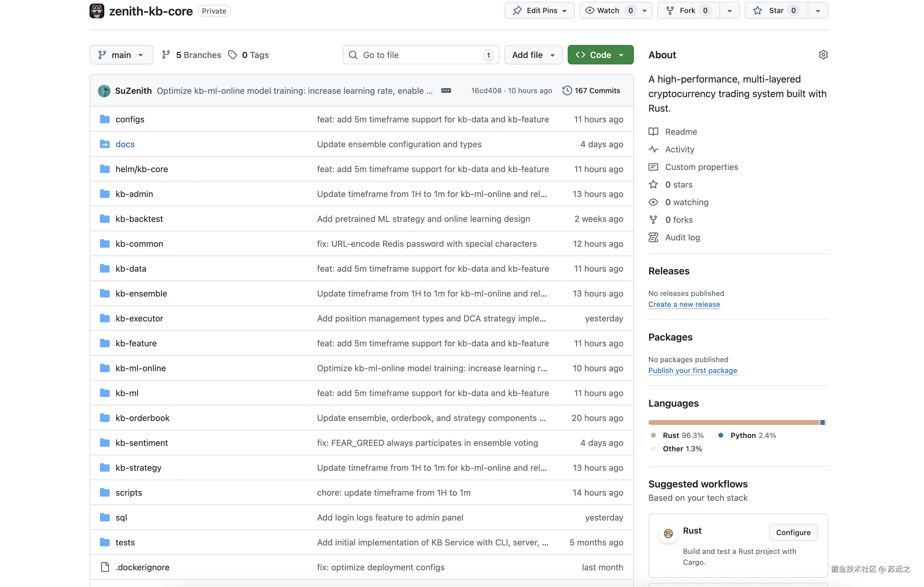Click the Rust language bar segment
Screen dimensions: 924x587
733,422
